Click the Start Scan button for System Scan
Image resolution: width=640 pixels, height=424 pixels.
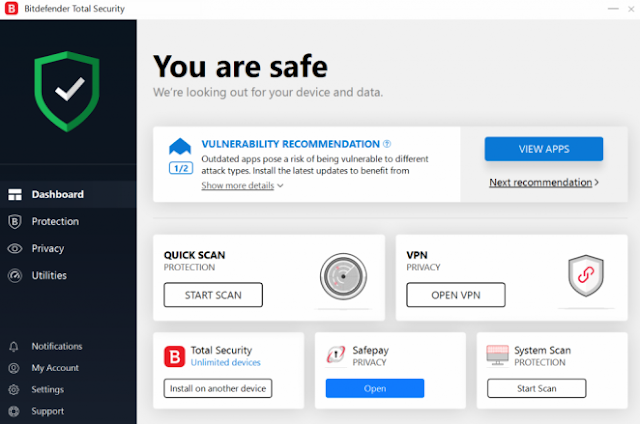pos(536,388)
